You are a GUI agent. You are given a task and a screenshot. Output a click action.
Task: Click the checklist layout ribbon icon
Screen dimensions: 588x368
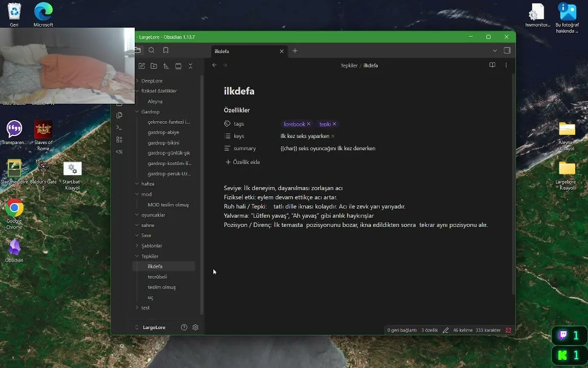(119, 140)
